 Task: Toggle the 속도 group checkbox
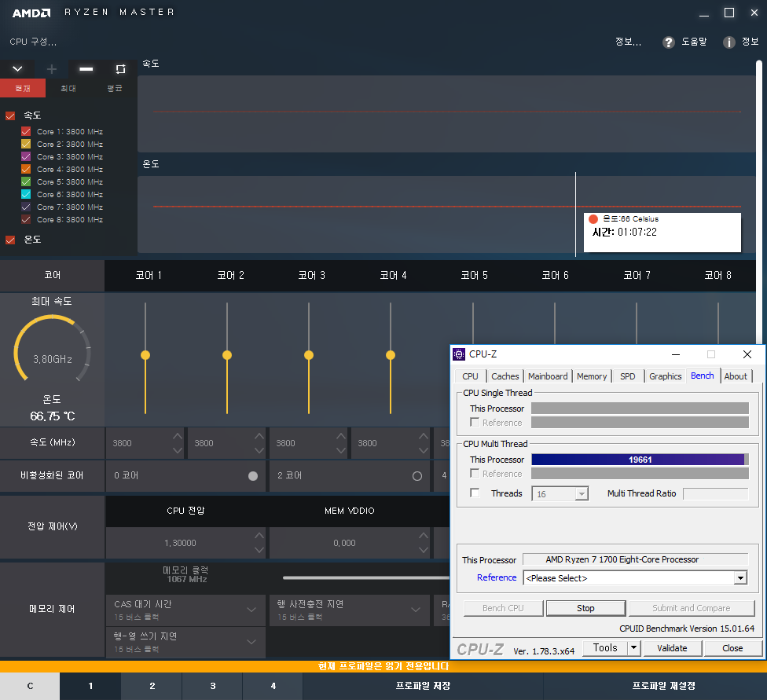point(9,115)
